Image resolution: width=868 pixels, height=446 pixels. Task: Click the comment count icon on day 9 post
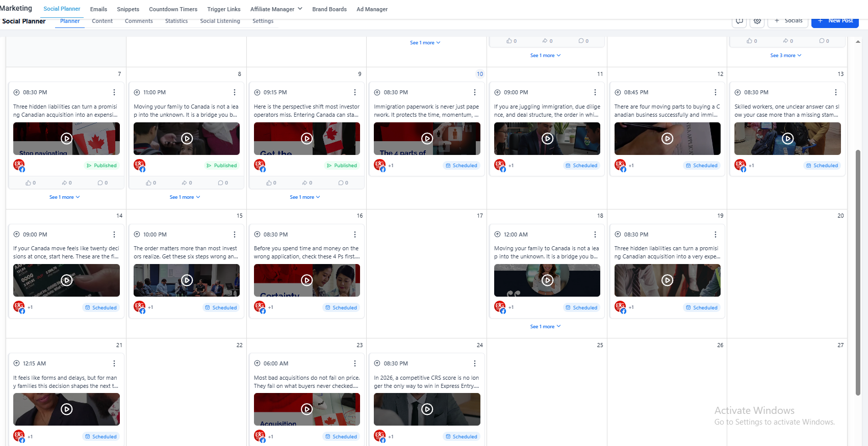(341, 183)
